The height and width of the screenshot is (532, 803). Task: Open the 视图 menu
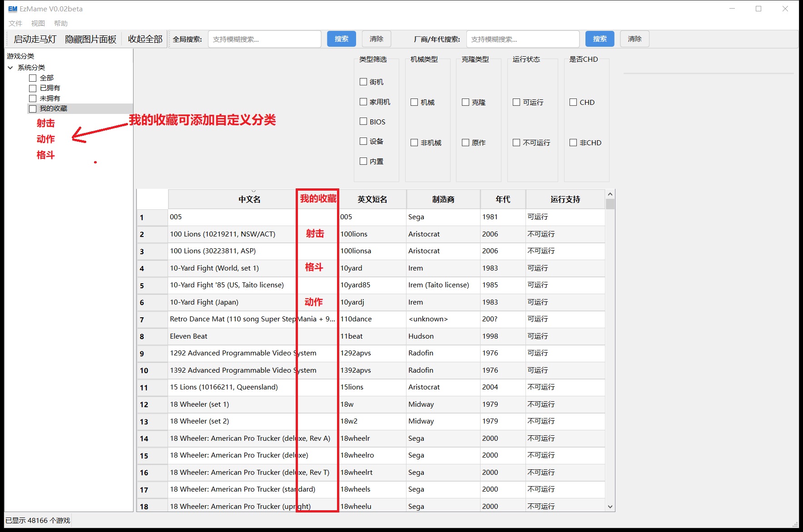pyautogui.click(x=38, y=23)
